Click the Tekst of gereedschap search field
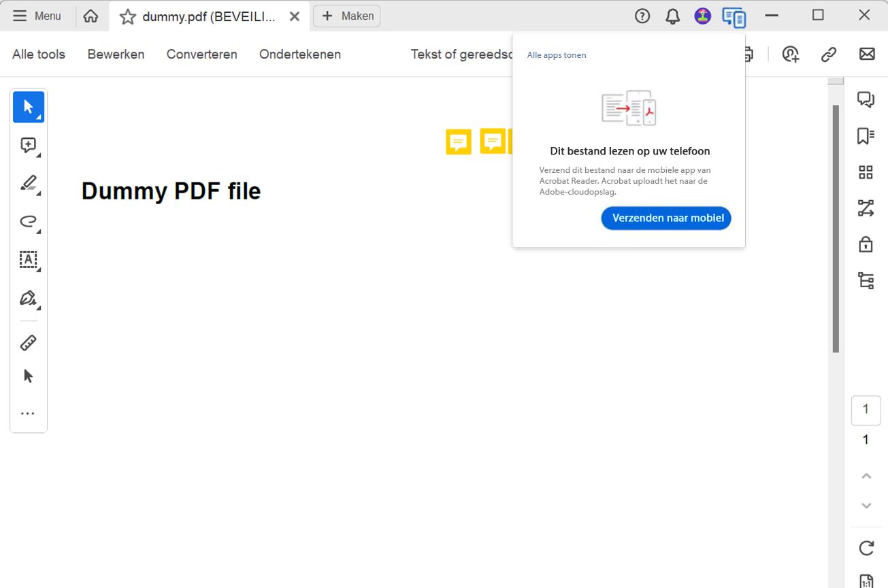The height and width of the screenshot is (588, 888). click(x=461, y=54)
